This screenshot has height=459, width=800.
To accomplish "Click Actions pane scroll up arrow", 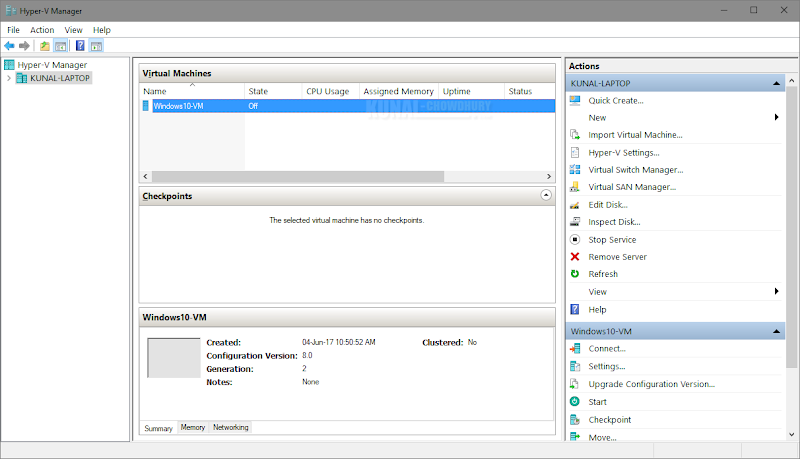I will pos(792,81).
